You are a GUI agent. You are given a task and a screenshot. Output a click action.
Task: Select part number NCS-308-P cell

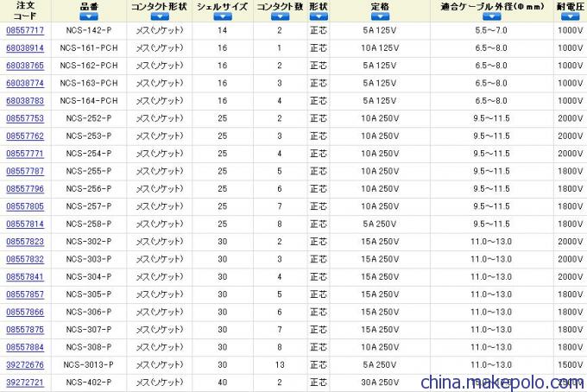tap(89, 347)
